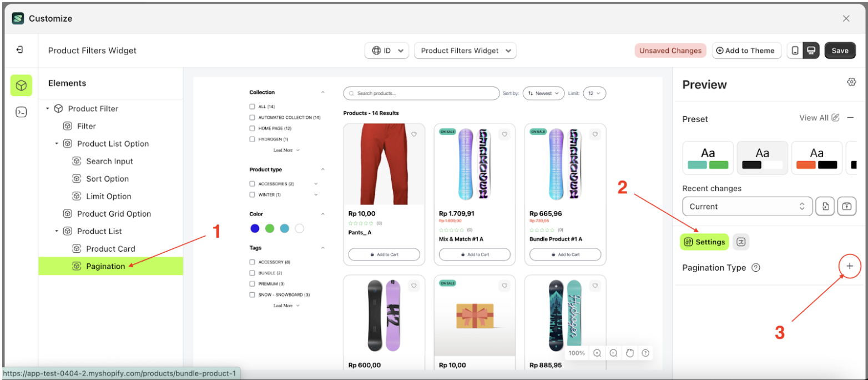
Task: Open the ID language dropdown
Action: (x=386, y=51)
